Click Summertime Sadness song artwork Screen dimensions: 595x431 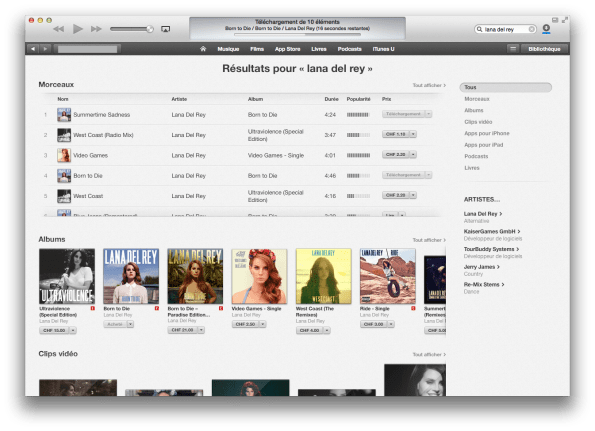pyautogui.click(x=64, y=115)
